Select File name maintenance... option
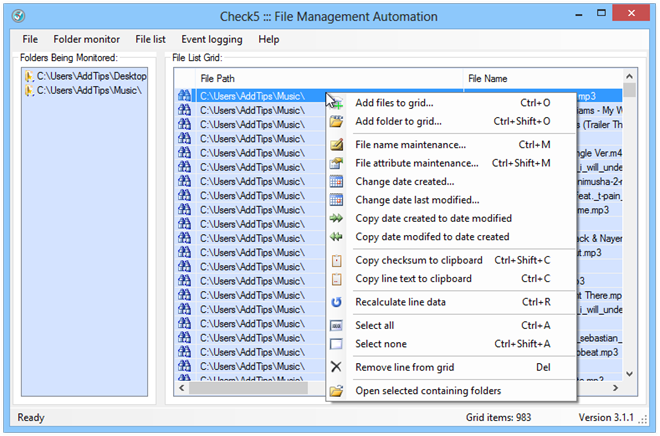 click(x=451, y=145)
